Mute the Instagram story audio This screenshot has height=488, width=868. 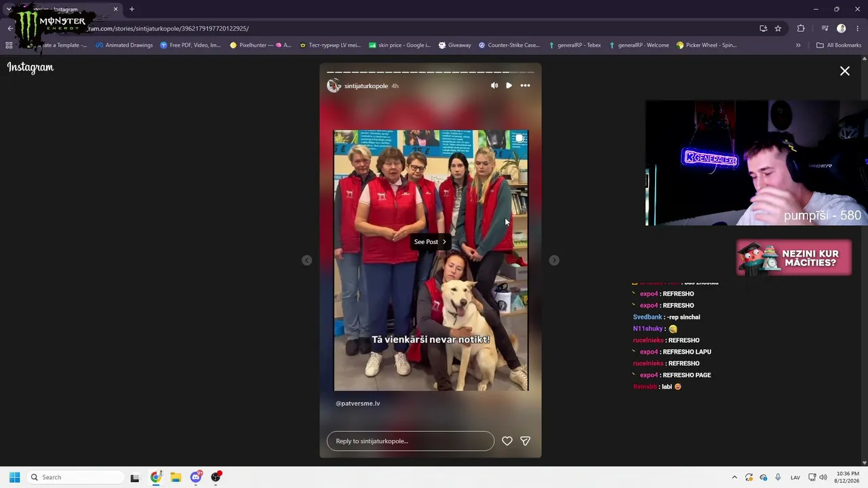[494, 85]
